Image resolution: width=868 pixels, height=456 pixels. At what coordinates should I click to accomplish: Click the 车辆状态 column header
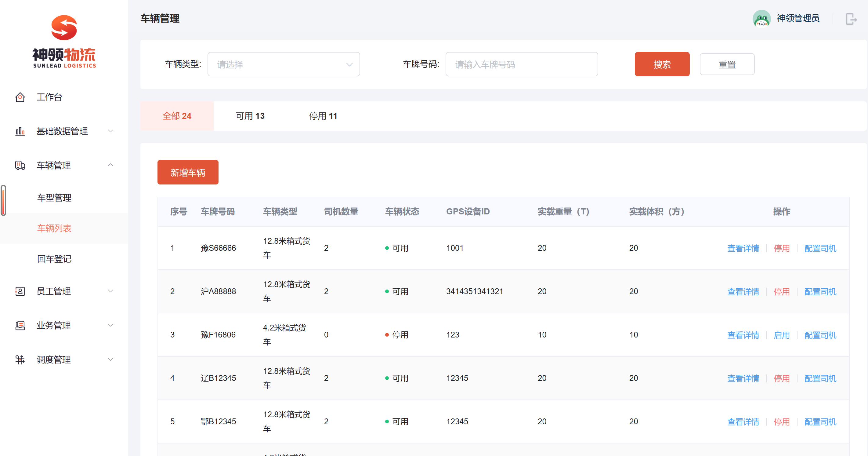[402, 211]
